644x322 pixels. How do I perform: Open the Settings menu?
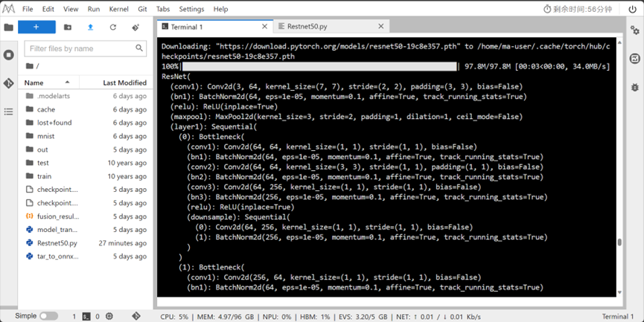pos(191,9)
